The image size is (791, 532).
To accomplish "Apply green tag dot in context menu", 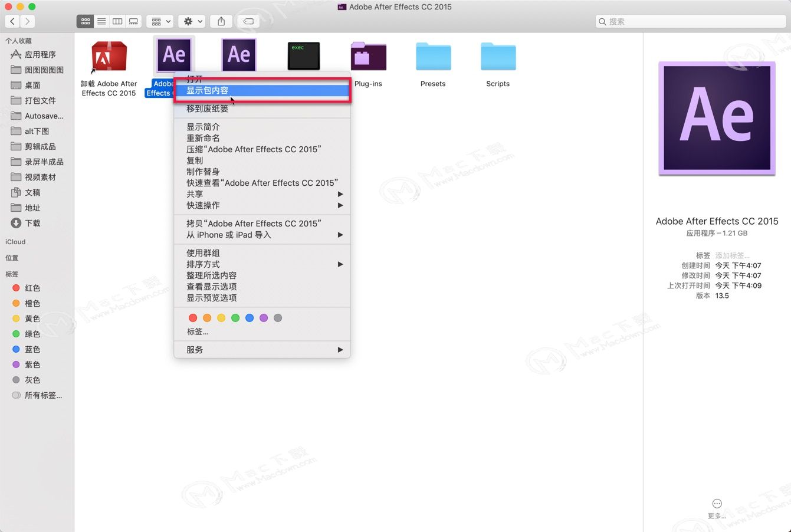I will (235, 318).
